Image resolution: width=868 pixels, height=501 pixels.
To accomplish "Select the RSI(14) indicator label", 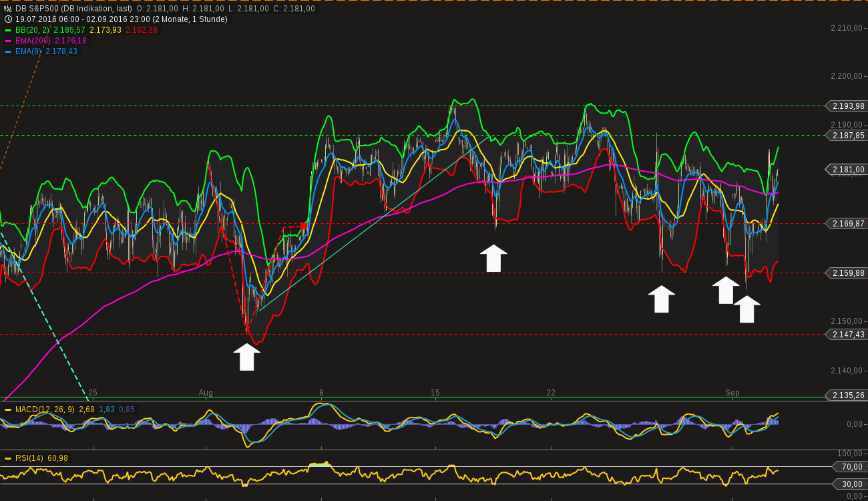I will pyautogui.click(x=29, y=458).
